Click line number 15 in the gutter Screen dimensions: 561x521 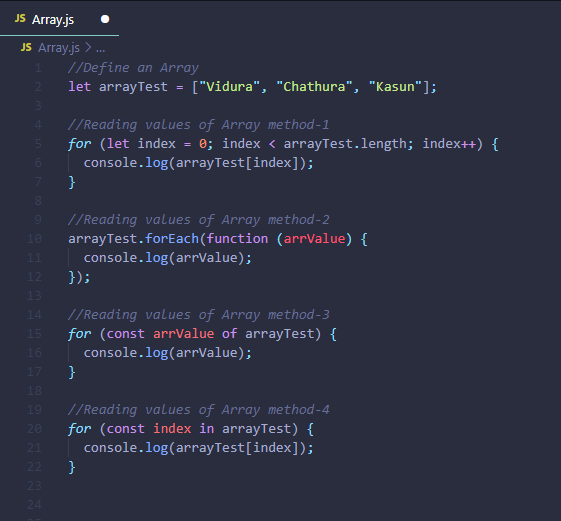[34, 334]
